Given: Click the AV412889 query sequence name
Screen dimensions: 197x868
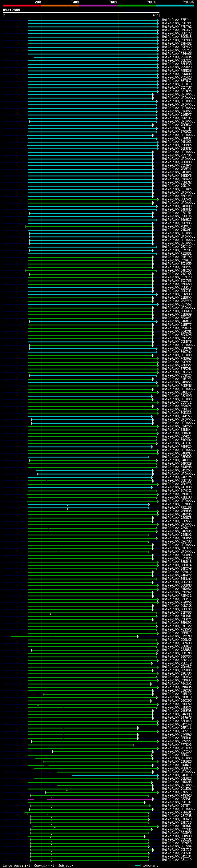Looking at the screenshot, I should (x=11, y=10).
